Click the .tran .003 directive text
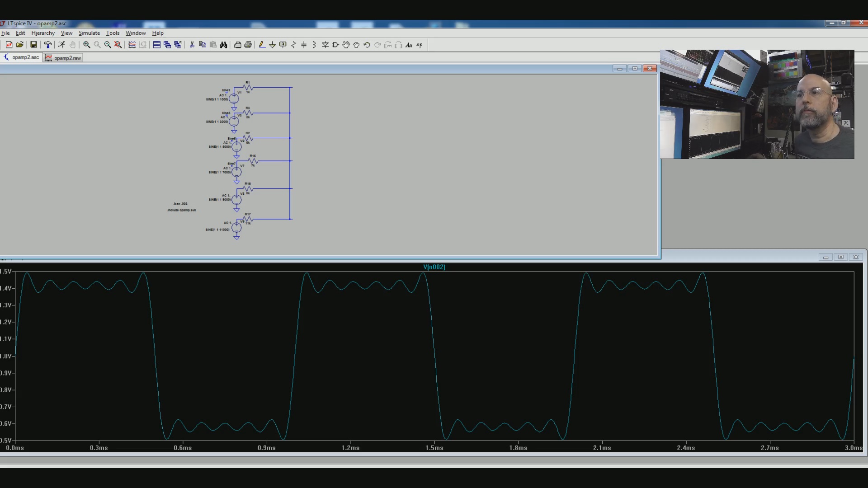 click(180, 204)
